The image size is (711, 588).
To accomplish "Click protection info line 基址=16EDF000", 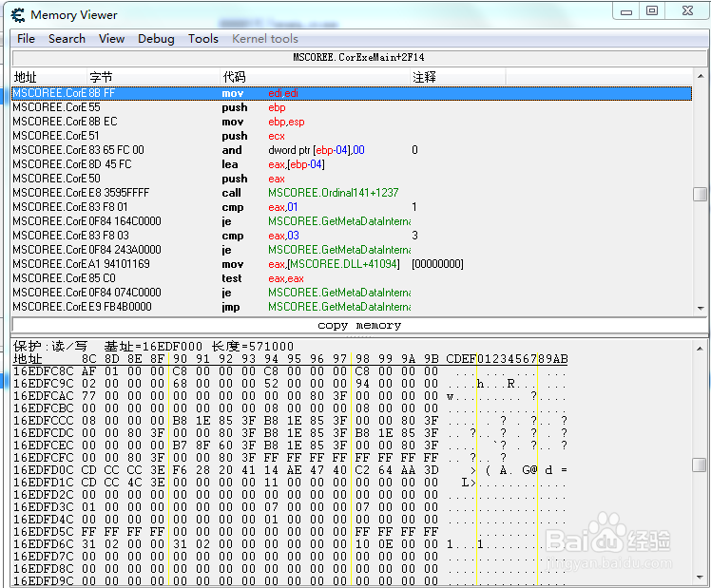I will click(153, 347).
